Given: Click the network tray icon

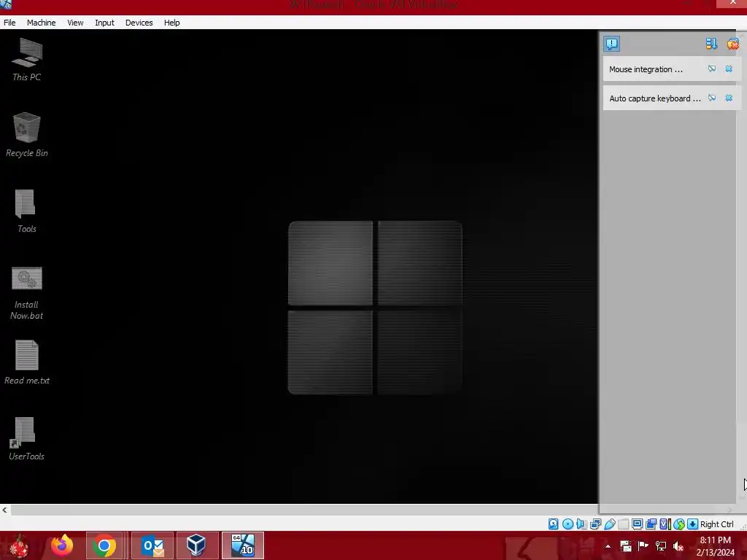Looking at the screenshot, I should 661,546.
